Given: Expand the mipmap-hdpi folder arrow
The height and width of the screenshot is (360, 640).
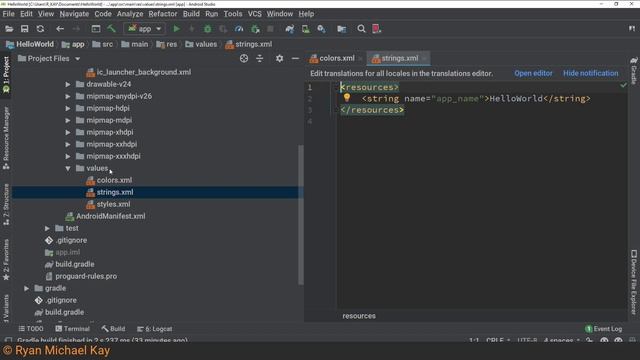Looking at the screenshot, I should [x=68, y=108].
